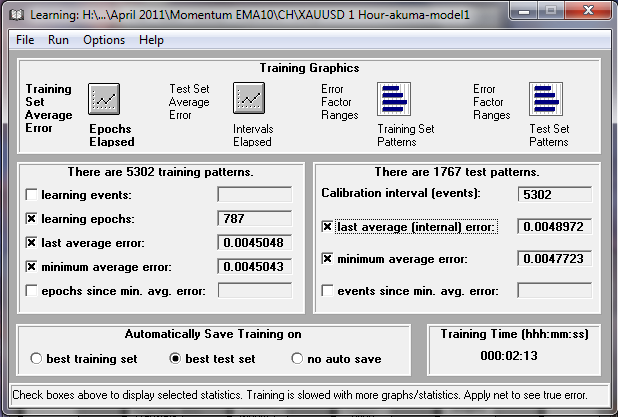
Task: Enable events since min. avg. error checkbox
Action: (x=327, y=290)
